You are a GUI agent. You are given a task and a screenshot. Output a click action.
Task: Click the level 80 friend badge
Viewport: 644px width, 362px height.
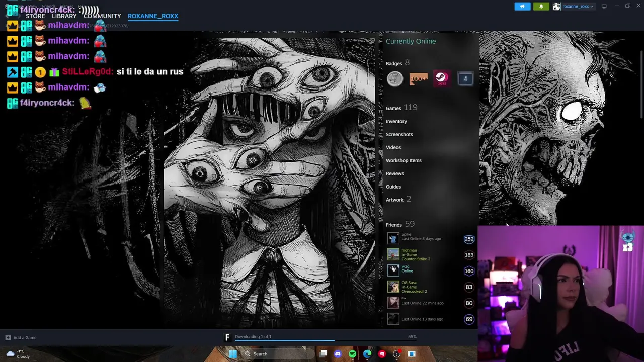coord(469,303)
